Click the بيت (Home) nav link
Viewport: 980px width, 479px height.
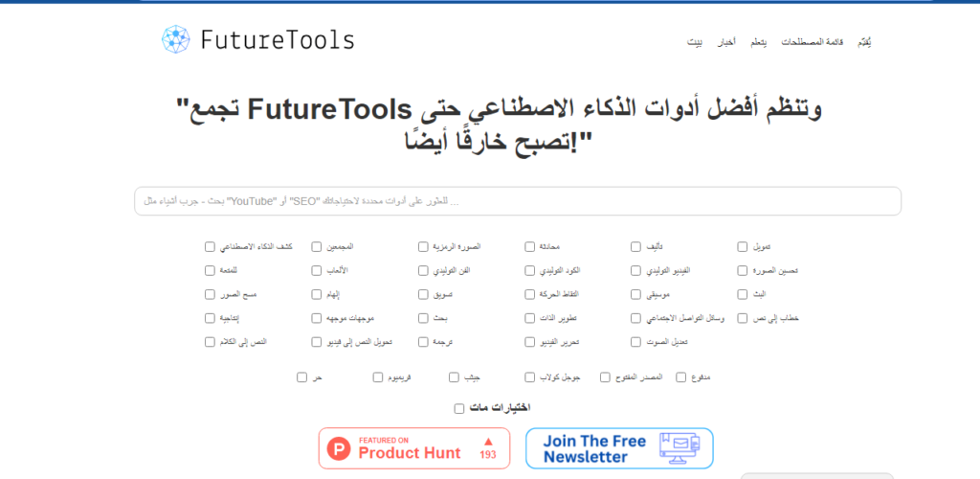tap(696, 43)
